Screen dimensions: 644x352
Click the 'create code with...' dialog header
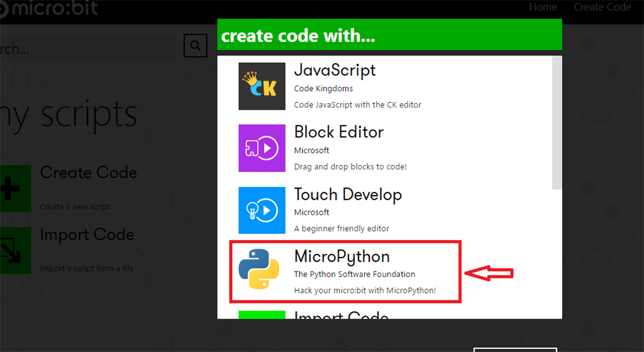[x=389, y=35]
